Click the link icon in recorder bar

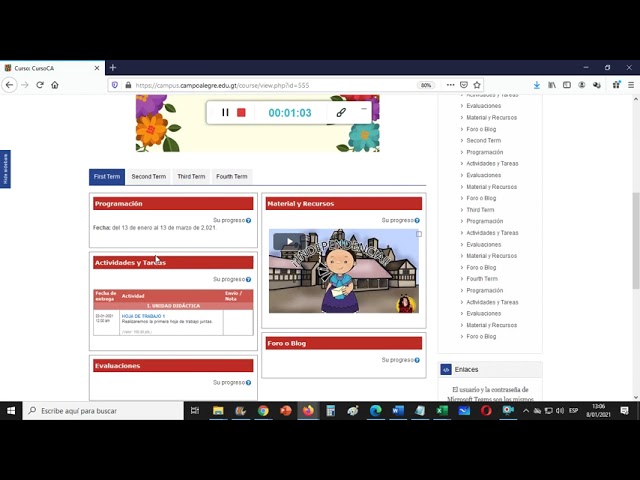pyautogui.click(x=341, y=113)
